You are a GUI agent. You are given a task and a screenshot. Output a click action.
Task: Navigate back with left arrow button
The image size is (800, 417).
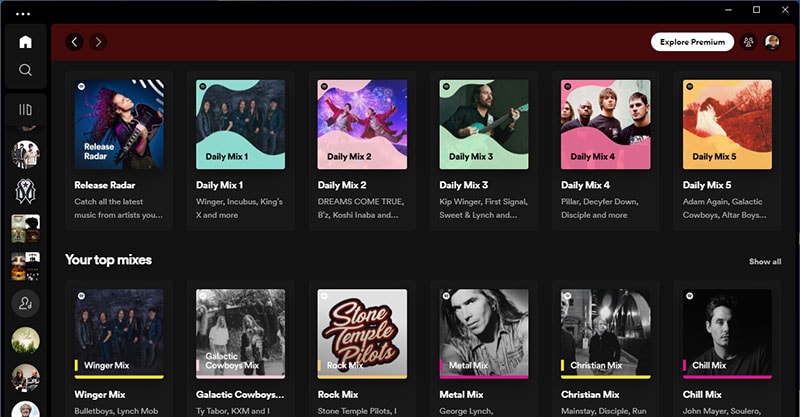coord(74,42)
